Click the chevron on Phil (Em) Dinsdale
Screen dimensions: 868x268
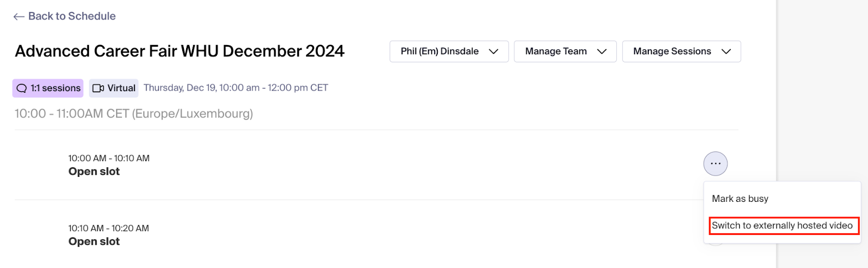pos(494,52)
